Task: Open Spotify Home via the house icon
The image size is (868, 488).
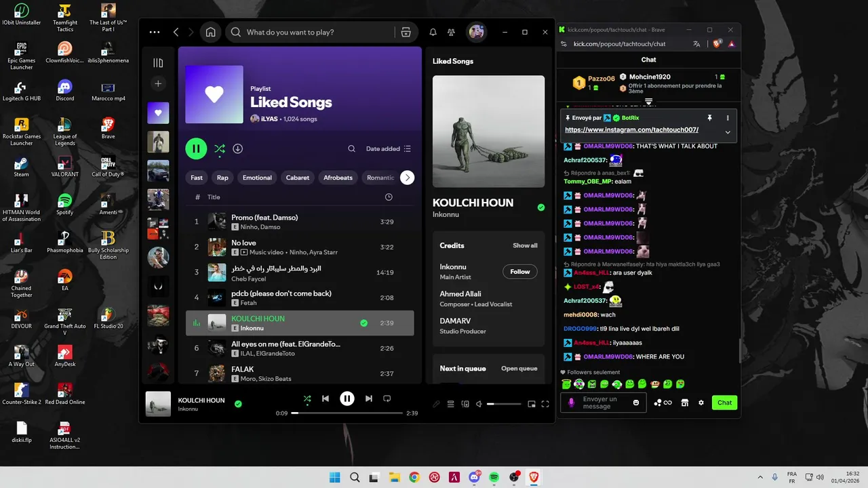Action: (x=210, y=32)
